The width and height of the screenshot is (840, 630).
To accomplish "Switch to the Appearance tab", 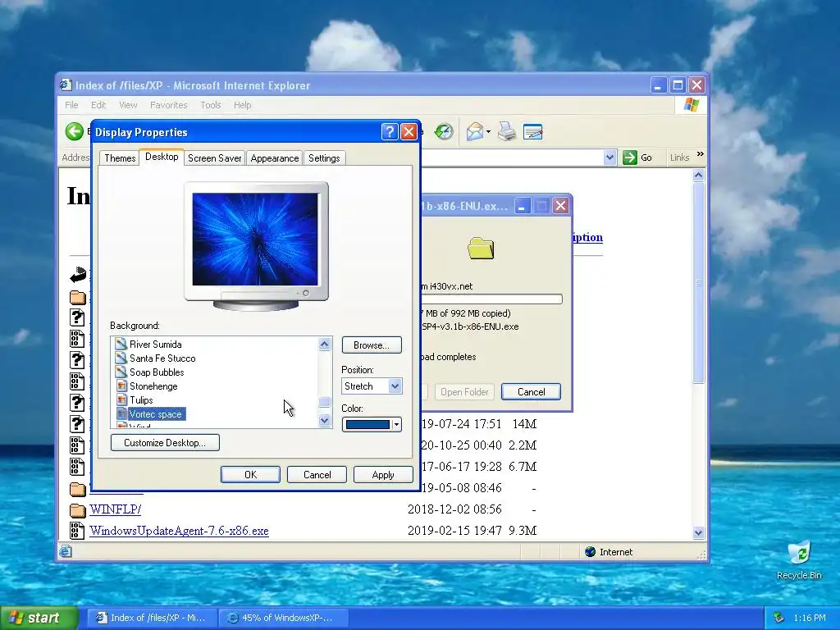I will [274, 158].
